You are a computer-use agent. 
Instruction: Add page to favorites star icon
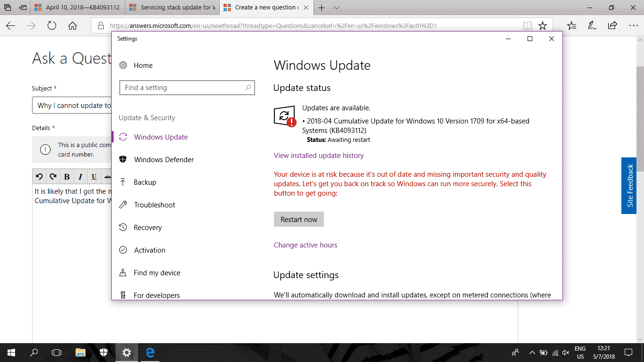[543, 25]
